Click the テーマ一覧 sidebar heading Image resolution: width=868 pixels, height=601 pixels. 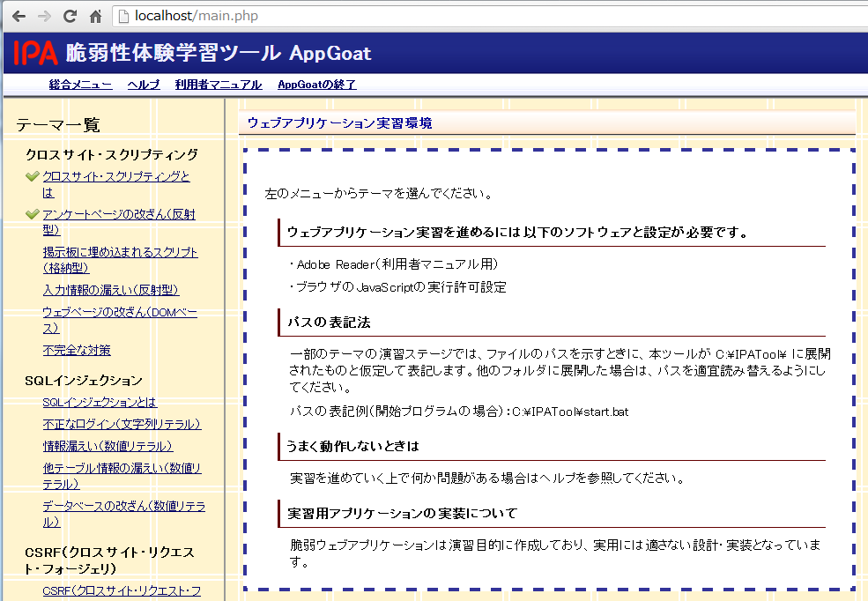click(58, 125)
